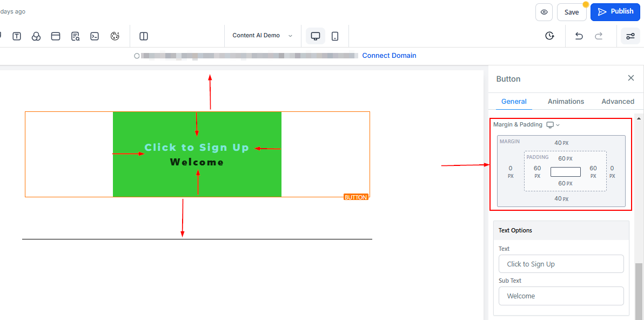
Task: Toggle the split columns layout icon
Action: pos(144,36)
